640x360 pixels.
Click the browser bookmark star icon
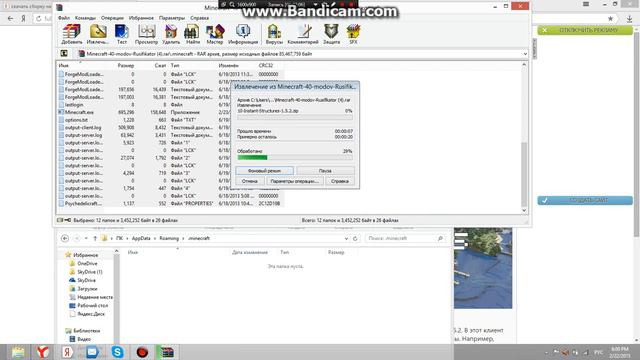pos(610,18)
